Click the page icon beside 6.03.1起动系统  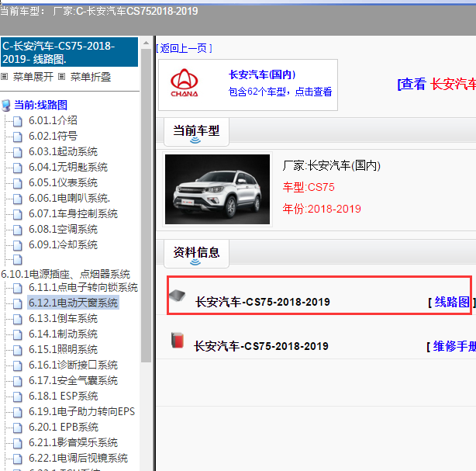coord(17,152)
